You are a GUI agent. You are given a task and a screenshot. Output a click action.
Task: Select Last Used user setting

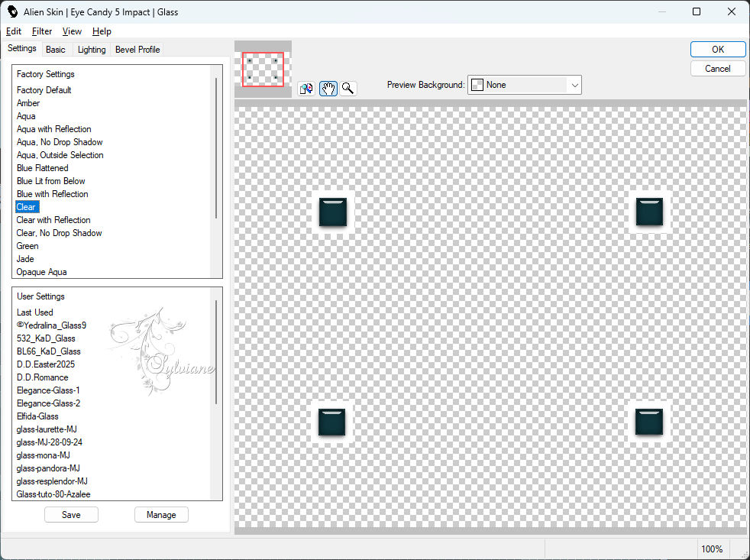coord(35,312)
